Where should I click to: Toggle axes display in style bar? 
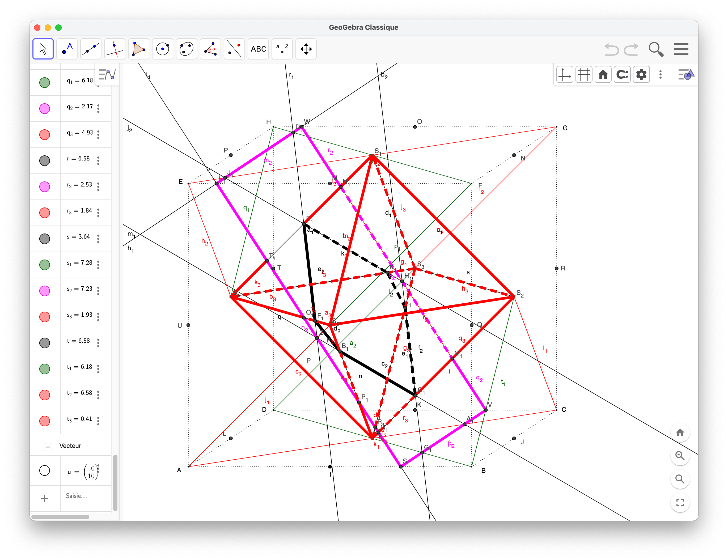(565, 74)
